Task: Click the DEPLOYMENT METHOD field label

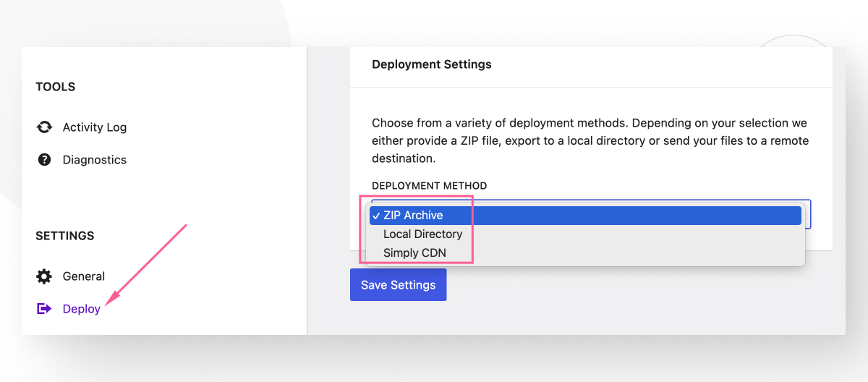Action: (429, 186)
